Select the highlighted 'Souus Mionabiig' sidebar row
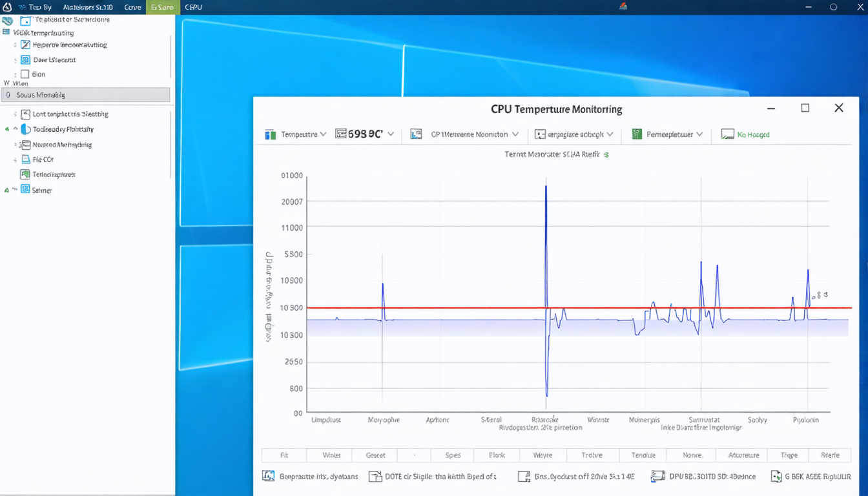The height and width of the screenshot is (496, 868). (85, 95)
